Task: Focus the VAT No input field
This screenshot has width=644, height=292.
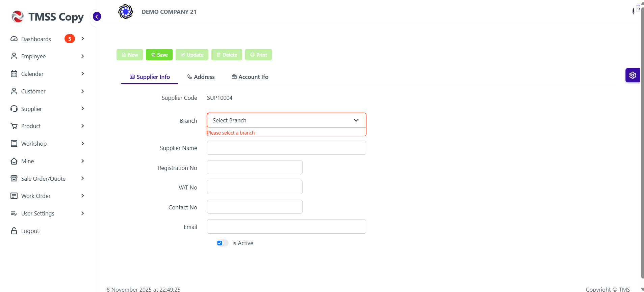Action: [x=255, y=187]
